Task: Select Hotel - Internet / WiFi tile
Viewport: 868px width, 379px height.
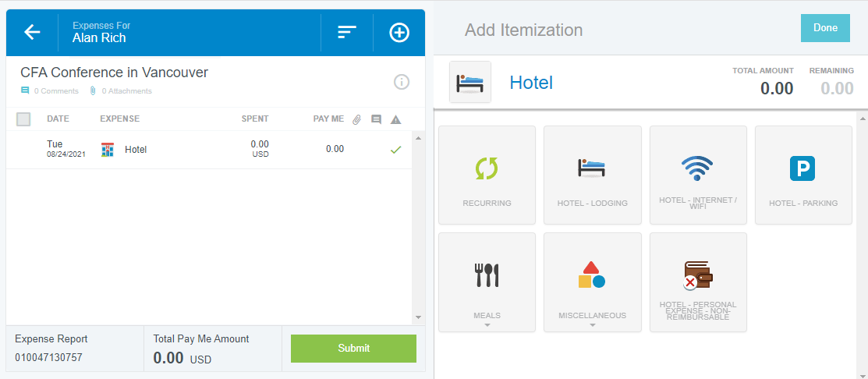Action: point(698,175)
